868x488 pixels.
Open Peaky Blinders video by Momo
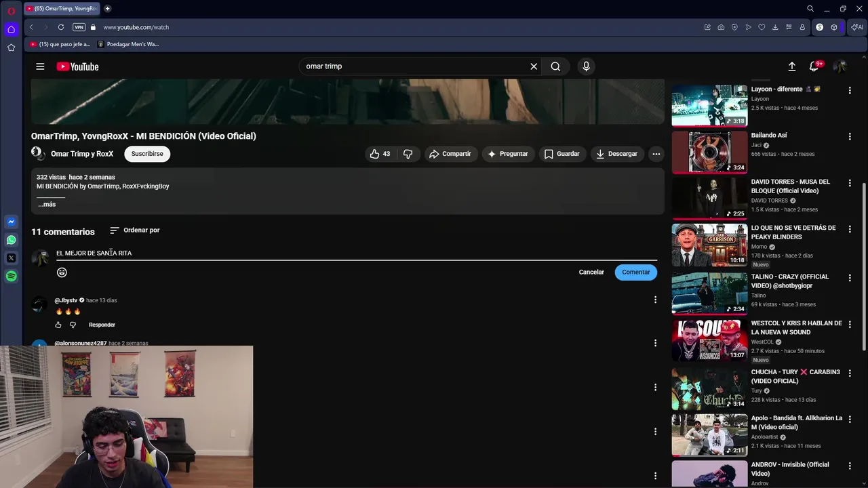pyautogui.click(x=793, y=232)
